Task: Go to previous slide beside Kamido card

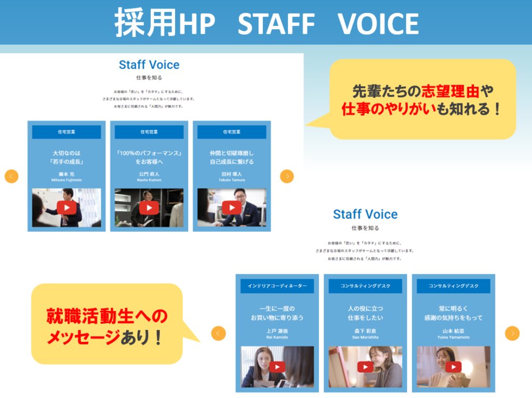Action: (219, 334)
